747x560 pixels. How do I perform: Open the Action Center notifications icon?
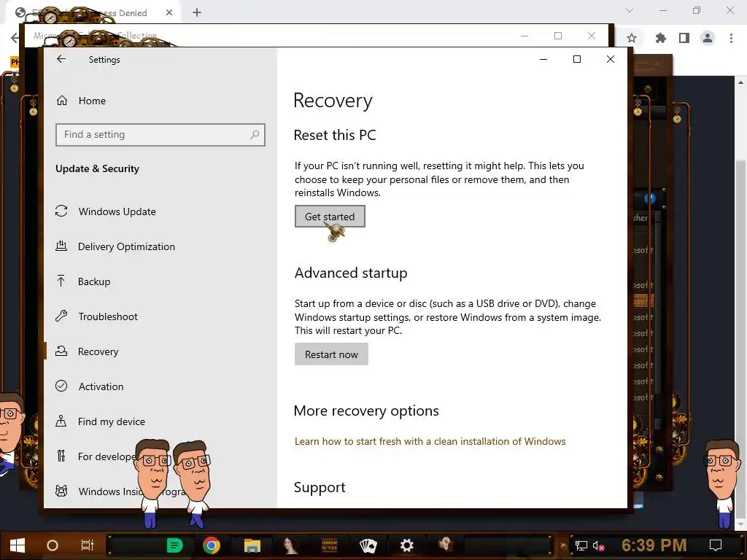point(716,545)
